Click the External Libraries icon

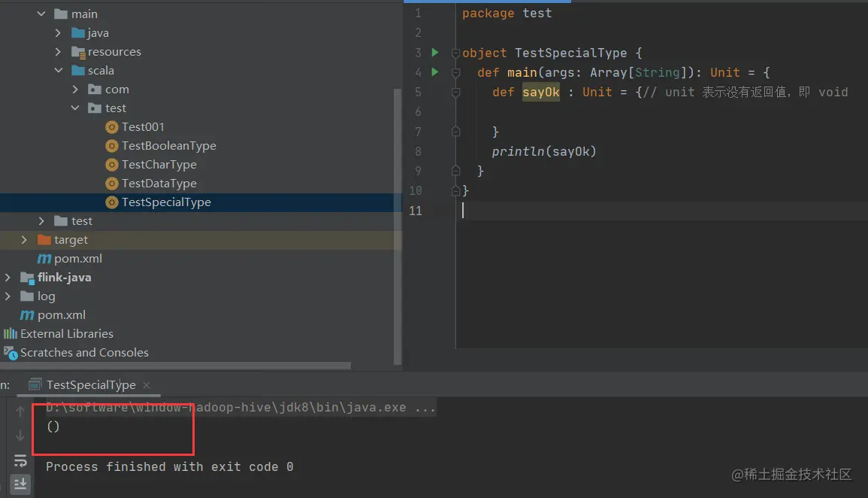11,333
